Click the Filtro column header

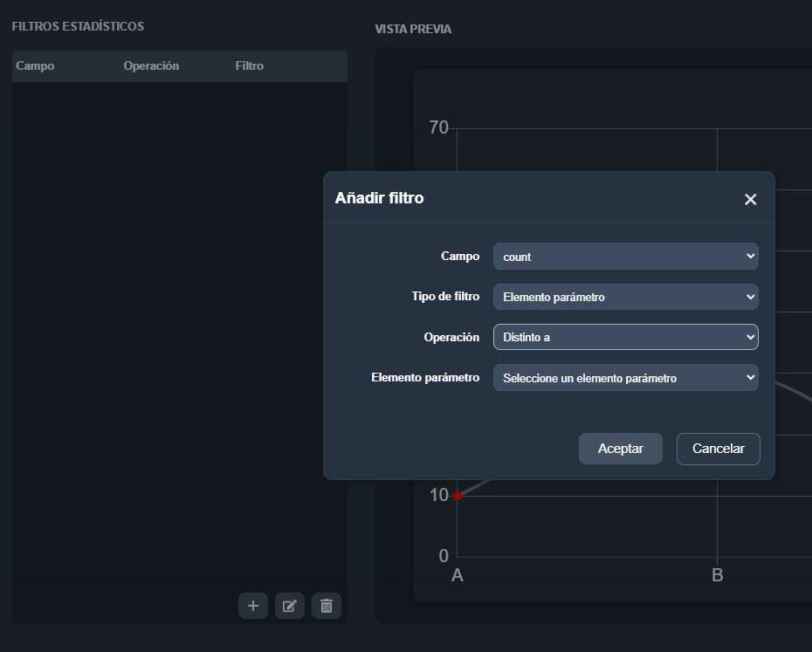(249, 65)
